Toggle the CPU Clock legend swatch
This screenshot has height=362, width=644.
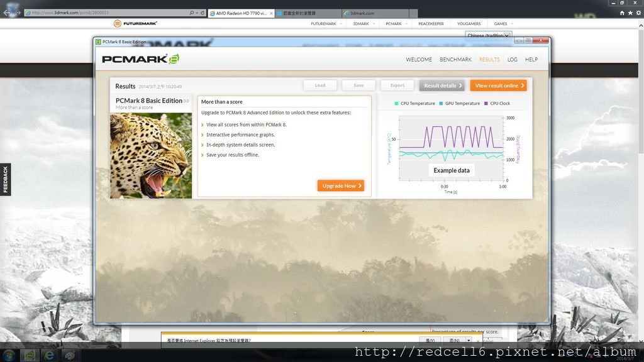point(486,104)
